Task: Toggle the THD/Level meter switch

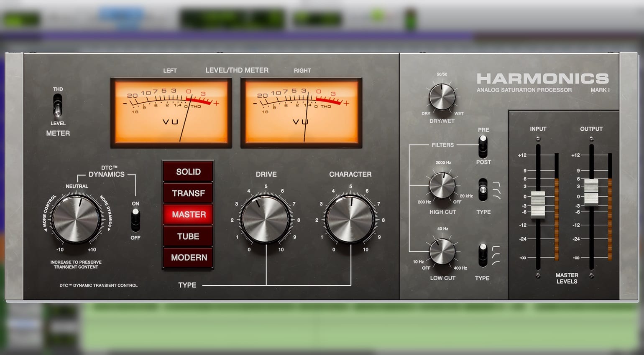Action: (58, 106)
